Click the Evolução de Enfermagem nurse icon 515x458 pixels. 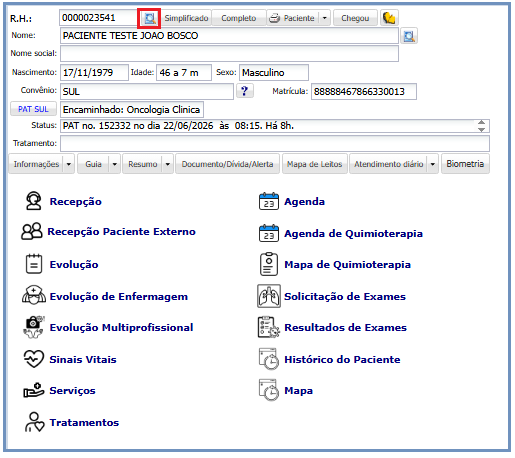point(34,295)
